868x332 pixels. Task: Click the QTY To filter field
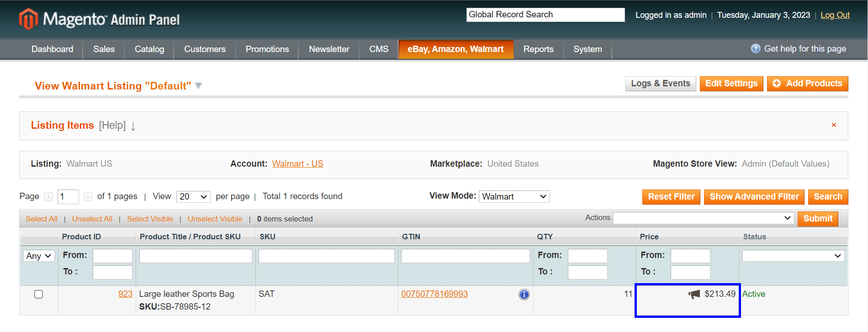point(587,272)
